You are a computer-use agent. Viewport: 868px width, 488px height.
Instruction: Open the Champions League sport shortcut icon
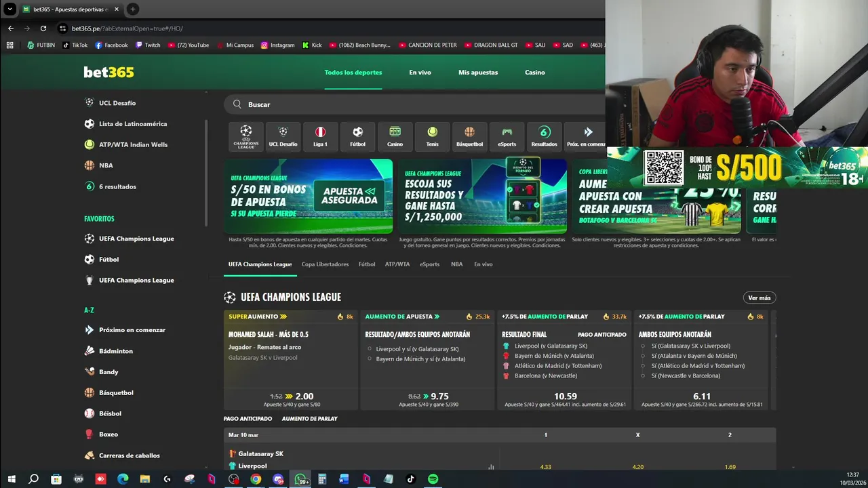click(x=245, y=137)
